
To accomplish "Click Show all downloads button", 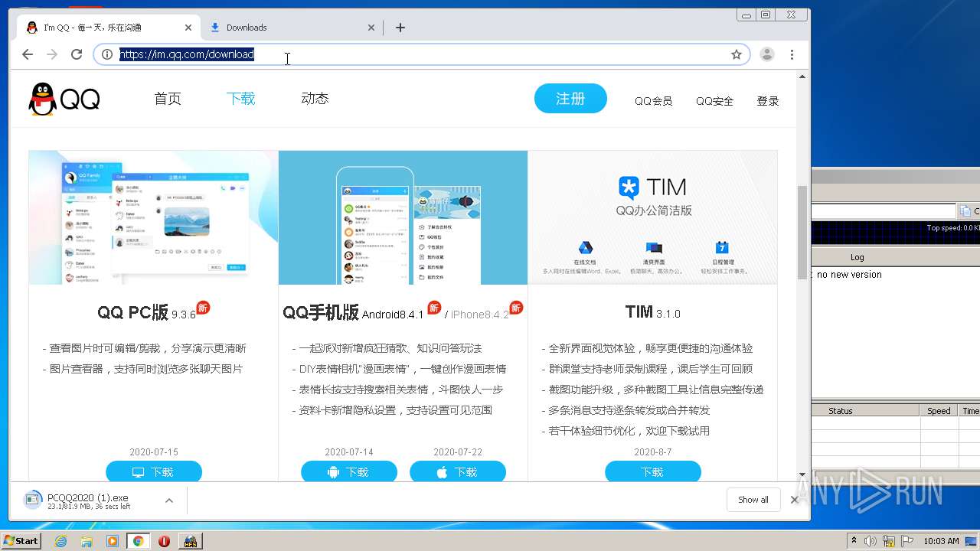I will coord(753,500).
